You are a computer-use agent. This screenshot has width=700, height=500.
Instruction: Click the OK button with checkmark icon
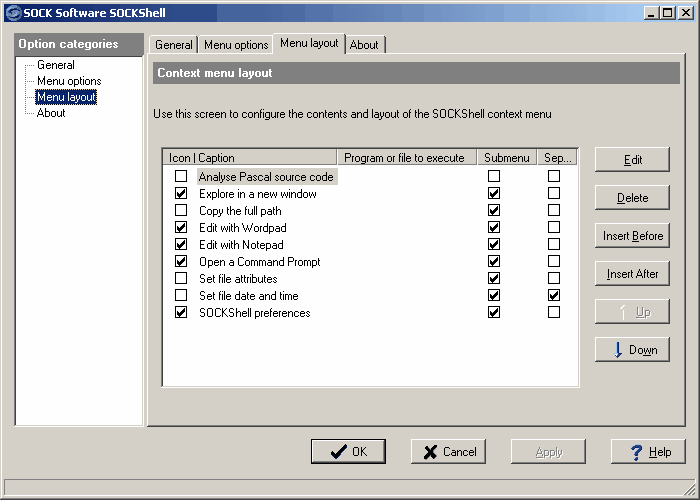click(347, 452)
